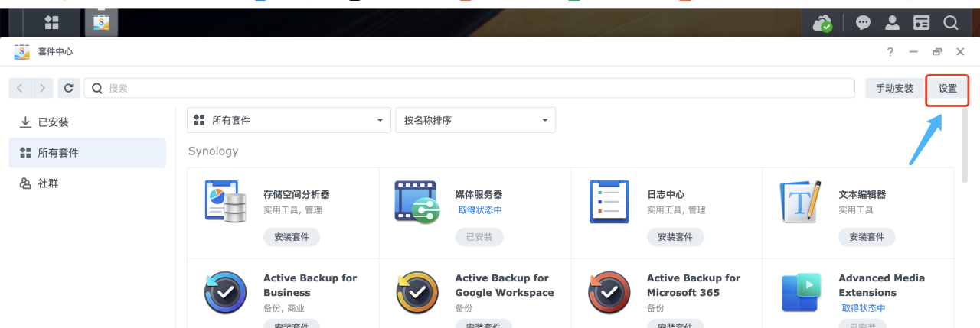This screenshot has width=980, height=328.
Task: Open the cloud sync status icon
Action: click(824, 23)
